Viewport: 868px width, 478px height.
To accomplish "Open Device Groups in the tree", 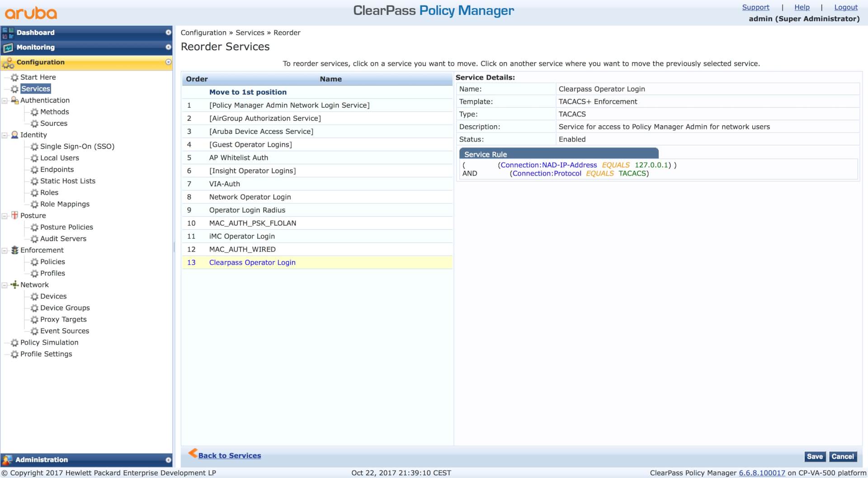I will [65, 308].
